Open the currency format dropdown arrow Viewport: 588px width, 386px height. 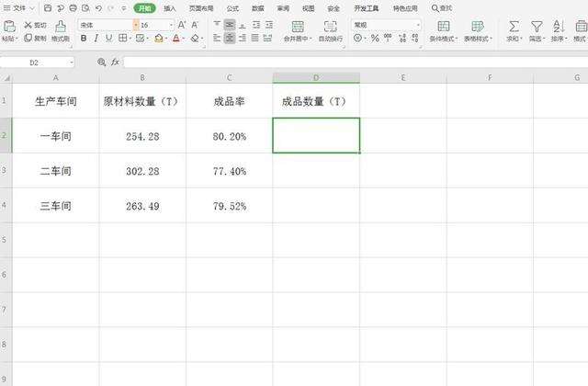(365, 39)
